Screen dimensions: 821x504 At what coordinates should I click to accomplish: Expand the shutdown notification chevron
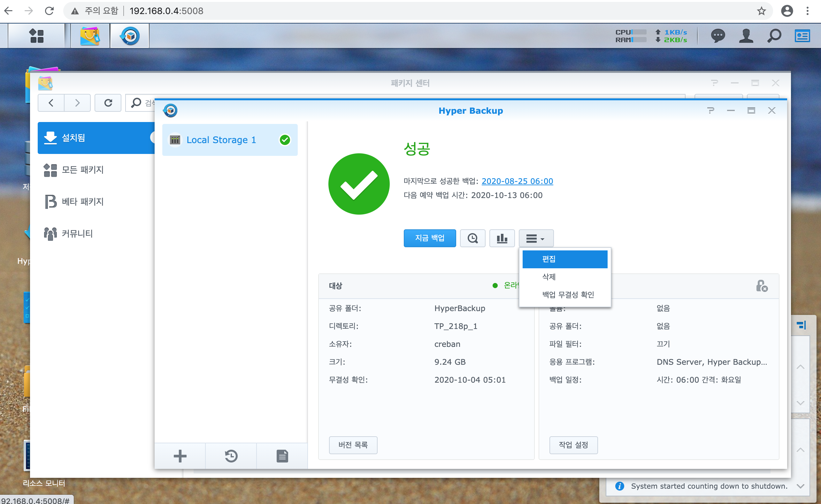coord(800,486)
